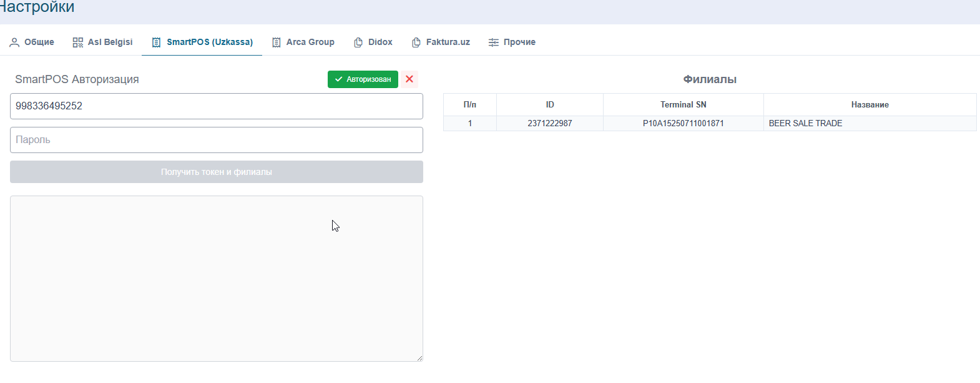Click the file icon beside Faktura.uz
980x383 pixels.
[x=416, y=42]
